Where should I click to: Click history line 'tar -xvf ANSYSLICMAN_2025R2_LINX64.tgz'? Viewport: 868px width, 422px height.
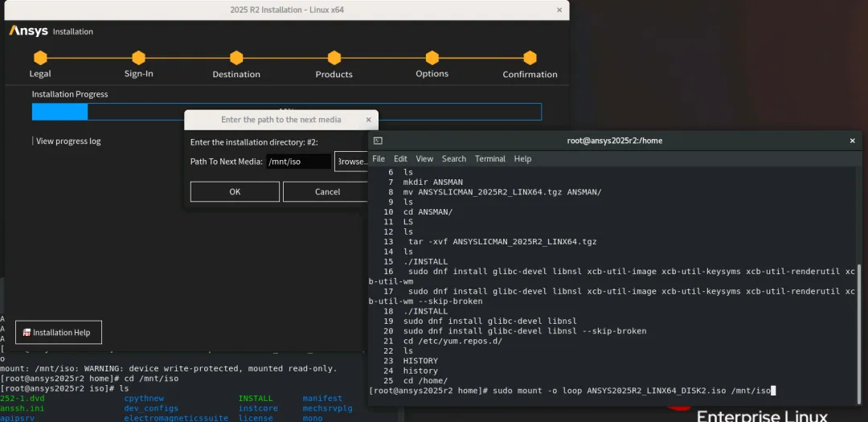pyautogui.click(x=502, y=241)
